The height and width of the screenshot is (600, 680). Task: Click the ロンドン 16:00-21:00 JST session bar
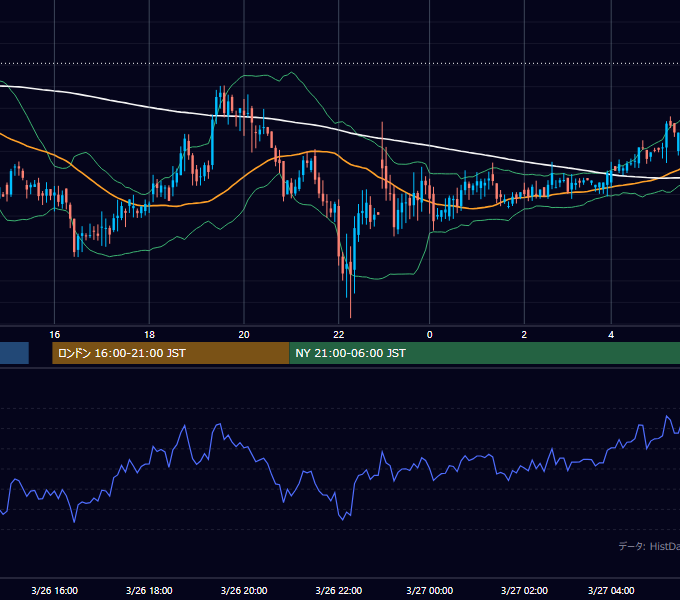click(170, 353)
